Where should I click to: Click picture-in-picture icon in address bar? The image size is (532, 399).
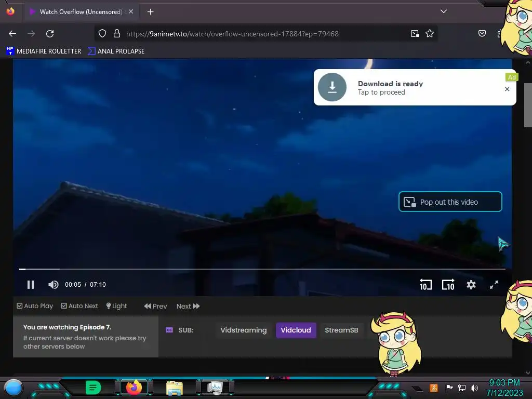(415, 34)
